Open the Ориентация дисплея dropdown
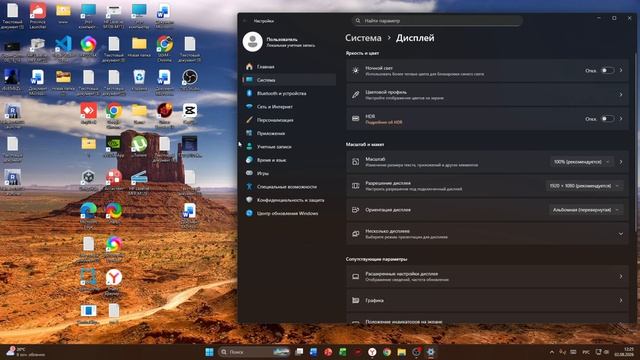The height and width of the screenshot is (360, 640). tap(586, 210)
